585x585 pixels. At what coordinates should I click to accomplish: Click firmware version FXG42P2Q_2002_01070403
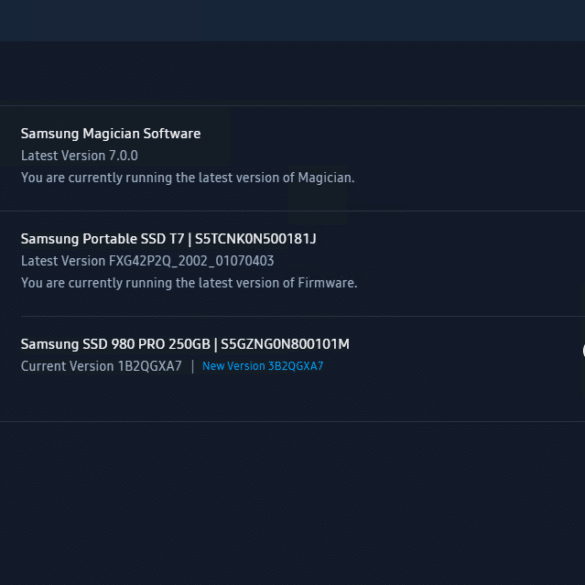pyautogui.click(x=191, y=261)
